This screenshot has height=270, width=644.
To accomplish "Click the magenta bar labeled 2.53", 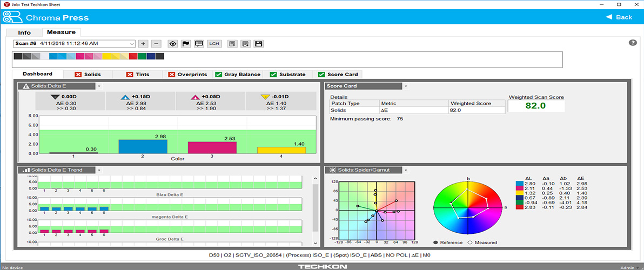I will click(x=212, y=147).
